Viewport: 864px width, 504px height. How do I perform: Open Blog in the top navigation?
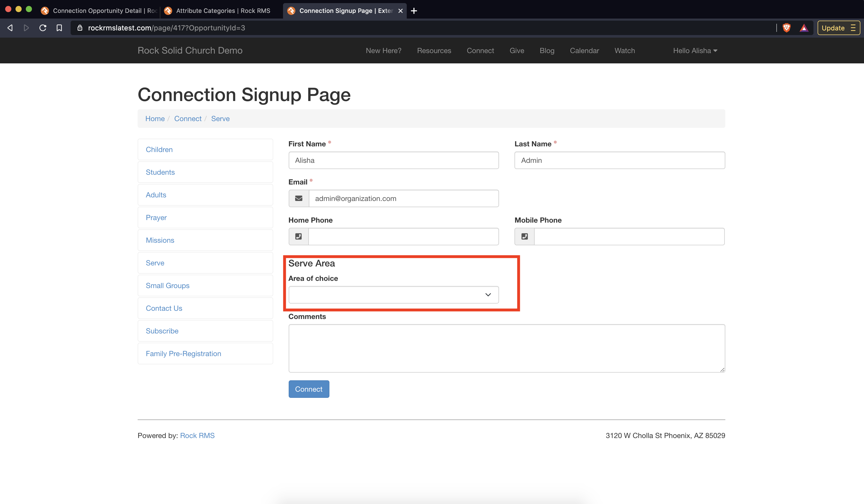pyautogui.click(x=547, y=51)
